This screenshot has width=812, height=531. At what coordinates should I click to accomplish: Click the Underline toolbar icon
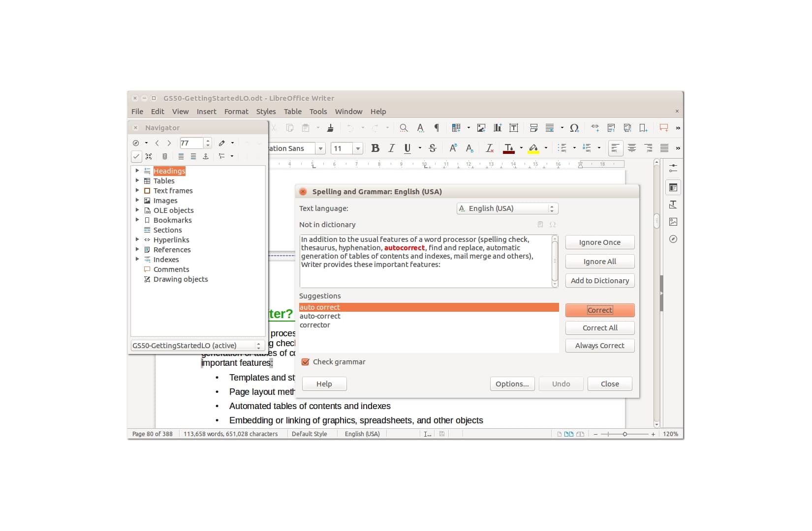[x=407, y=148]
